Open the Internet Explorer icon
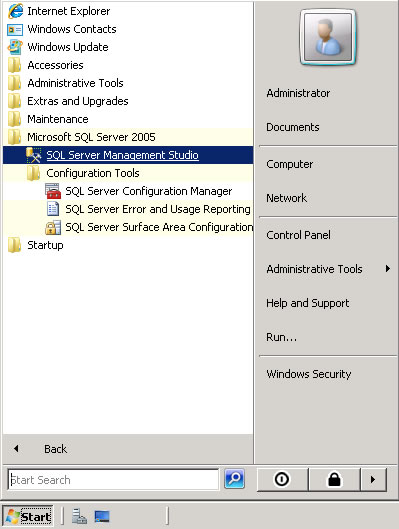This screenshot has height=529, width=399. 15,11
